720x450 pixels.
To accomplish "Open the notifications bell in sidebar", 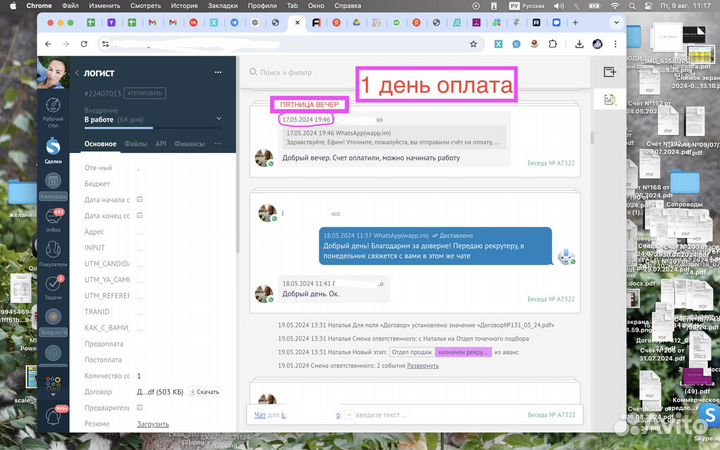I will (53, 416).
